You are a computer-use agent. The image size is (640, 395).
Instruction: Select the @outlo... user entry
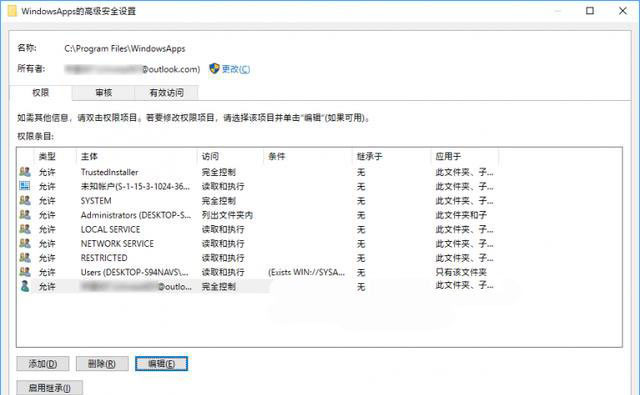pos(257,286)
